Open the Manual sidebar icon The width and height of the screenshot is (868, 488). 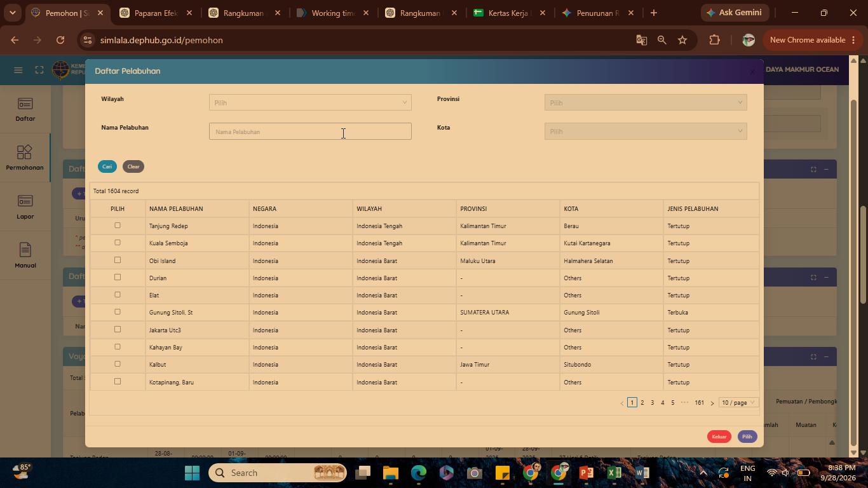pos(25,256)
